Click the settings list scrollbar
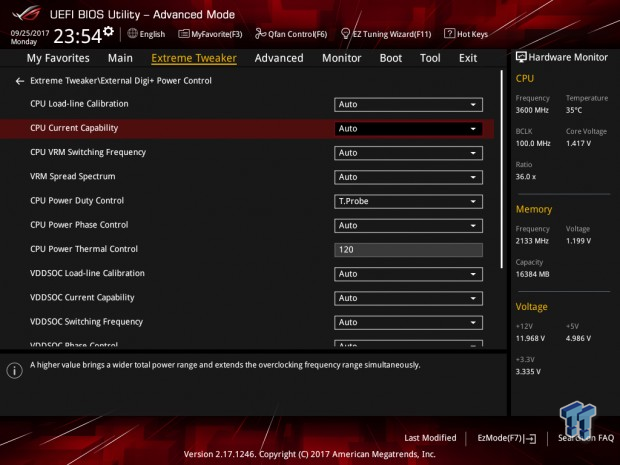The height and width of the screenshot is (465, 620). pos(502,169)
